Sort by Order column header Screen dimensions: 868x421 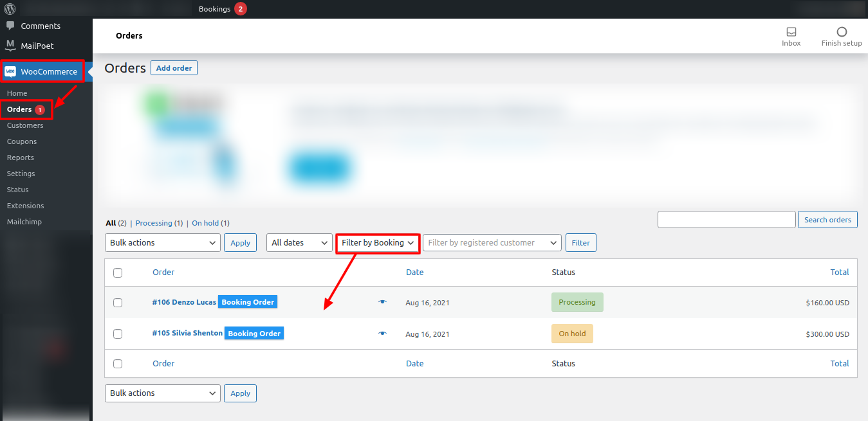coord(163,273)
